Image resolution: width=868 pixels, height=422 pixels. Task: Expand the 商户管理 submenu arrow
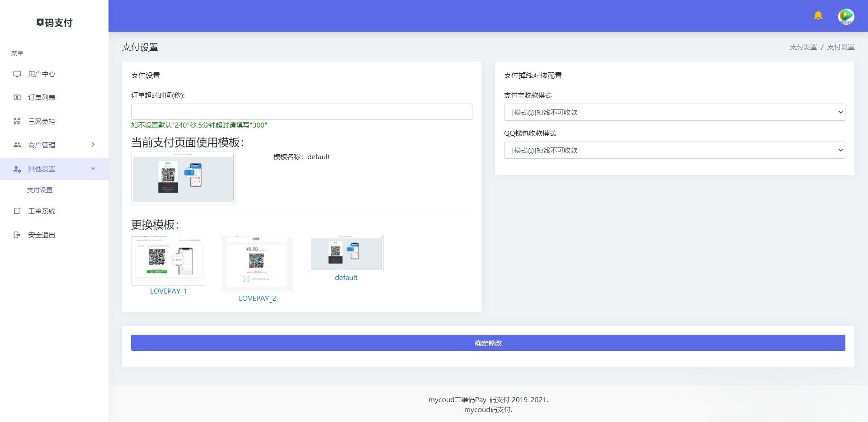[93, 145]
